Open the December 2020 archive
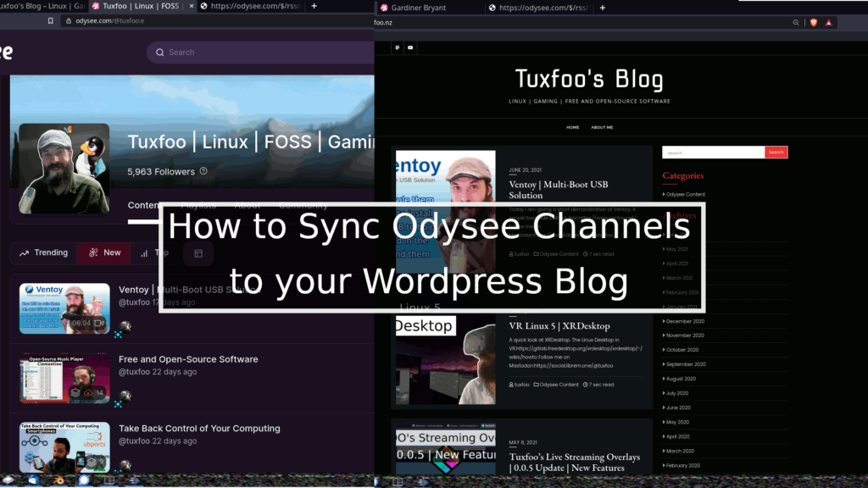The image size is (868, 488). [685, 321]
